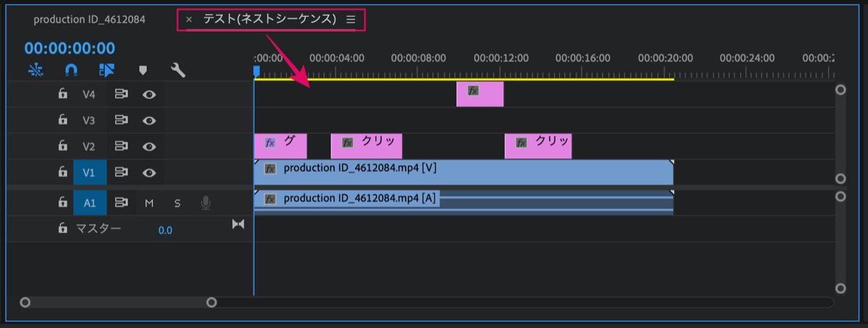Image resolution: width=868 pixels, height=328 pixels.
Task: Click bottom handle of audio tracks scrollbar
Action: (x=840, y=288)
